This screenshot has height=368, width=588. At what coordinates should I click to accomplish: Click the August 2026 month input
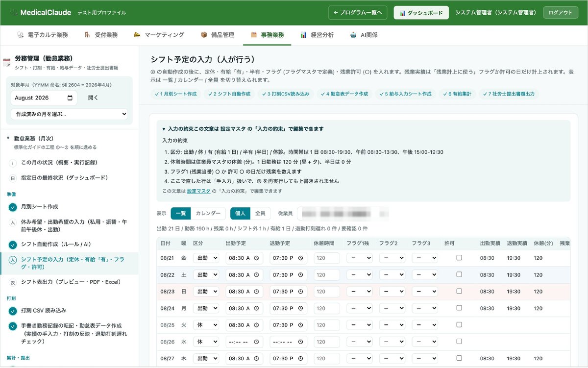tap(44, 98)
